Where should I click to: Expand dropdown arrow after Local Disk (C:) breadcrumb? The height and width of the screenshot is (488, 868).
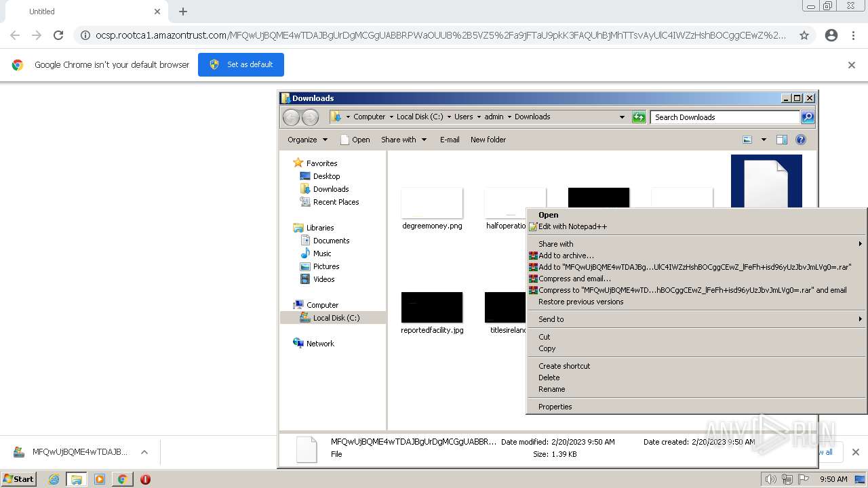pyautogui.click(x=449, y=117)
